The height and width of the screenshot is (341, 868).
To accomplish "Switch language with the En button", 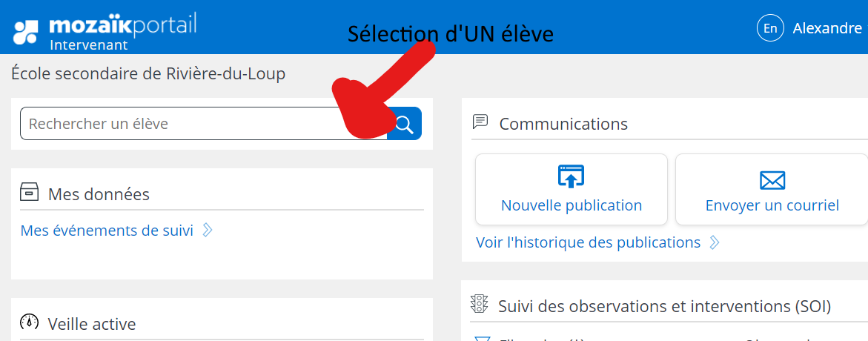I will tap(770, 28).
